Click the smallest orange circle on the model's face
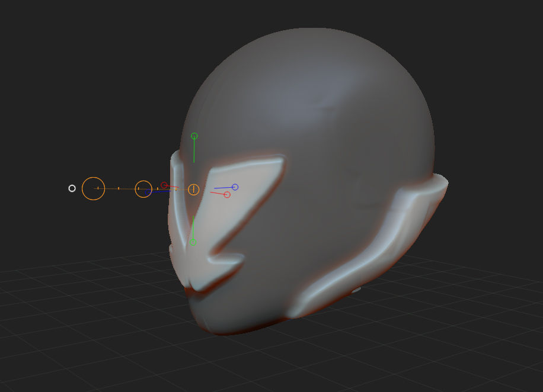The width and height of the screenshot is (543, 392). (x=194, y=189)
